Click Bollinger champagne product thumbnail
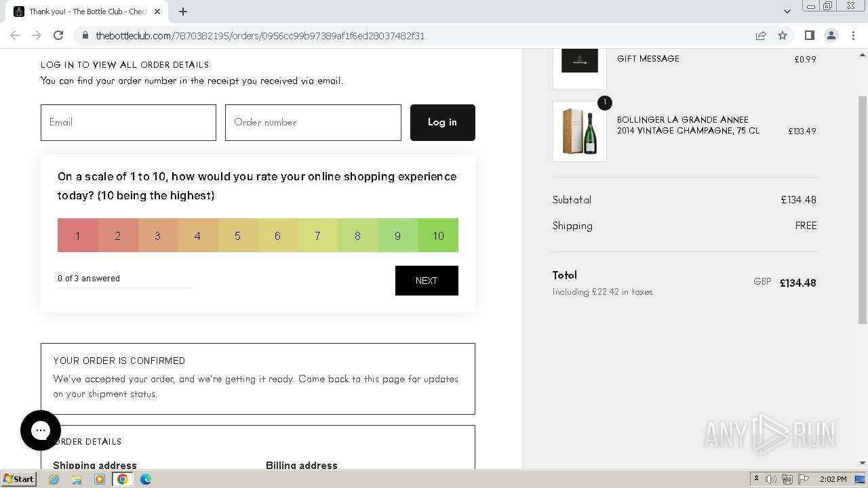The image size is (868, 488). 580,131
